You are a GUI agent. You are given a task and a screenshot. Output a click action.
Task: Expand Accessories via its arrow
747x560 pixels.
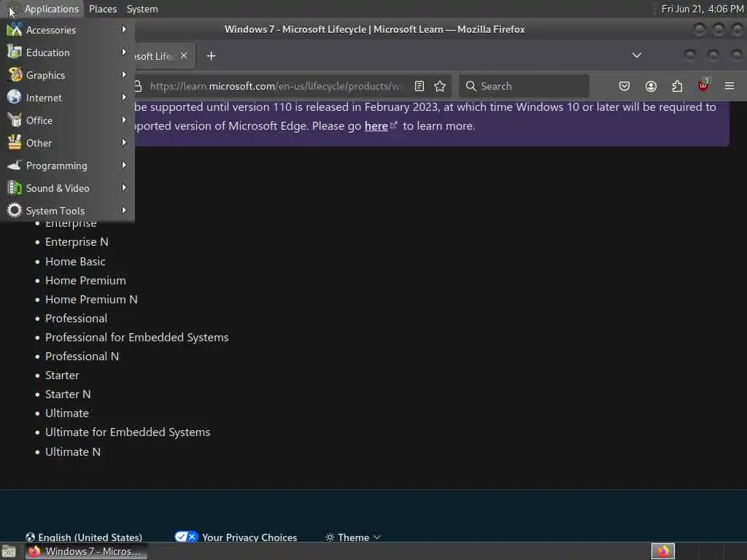click(124, 29)
